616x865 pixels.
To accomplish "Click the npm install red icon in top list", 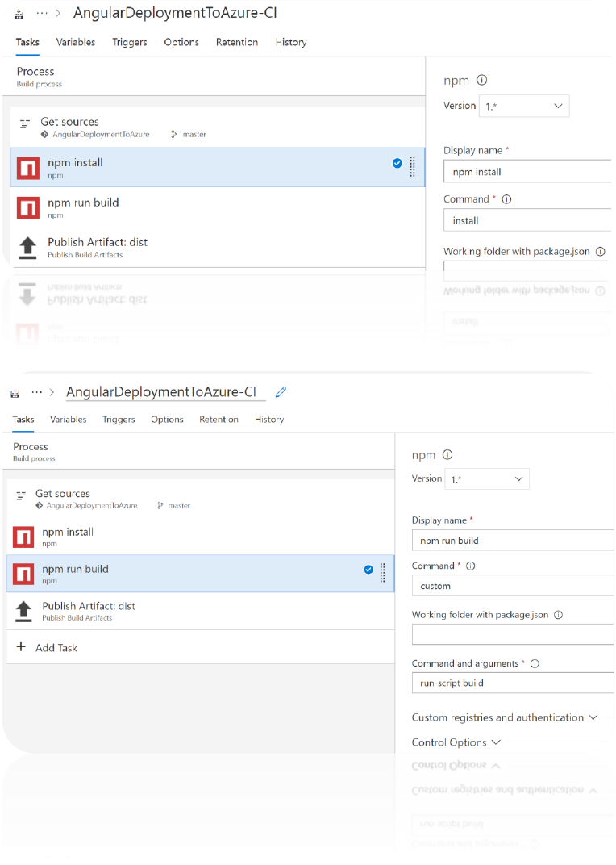I will coord(27,169).
